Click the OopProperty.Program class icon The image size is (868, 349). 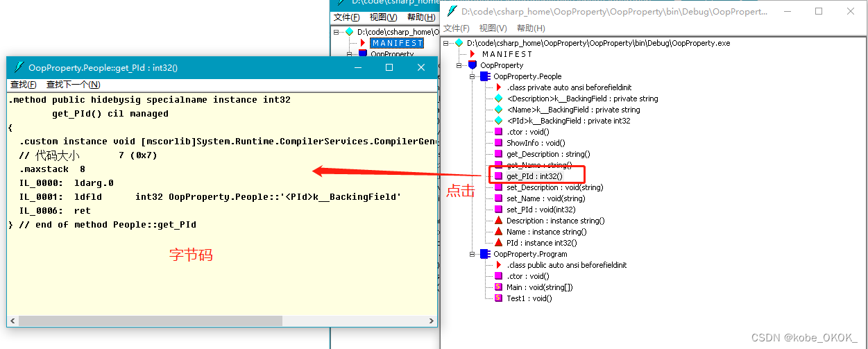pos(484,254)
